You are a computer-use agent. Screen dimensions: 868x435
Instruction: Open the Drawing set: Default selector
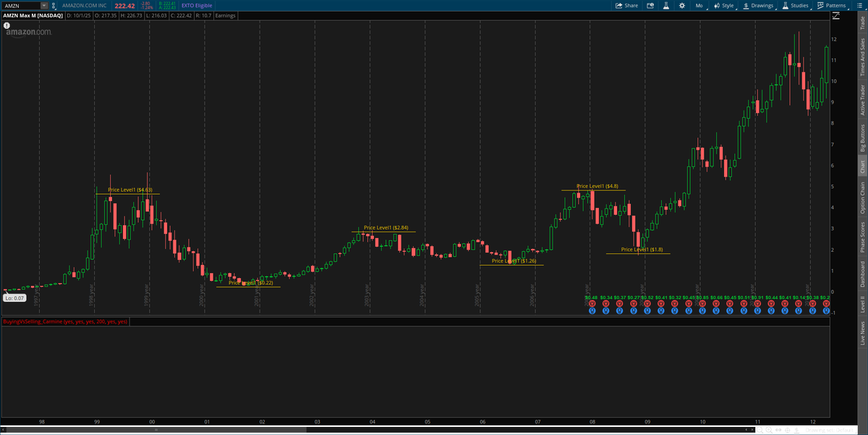point(830,430)
